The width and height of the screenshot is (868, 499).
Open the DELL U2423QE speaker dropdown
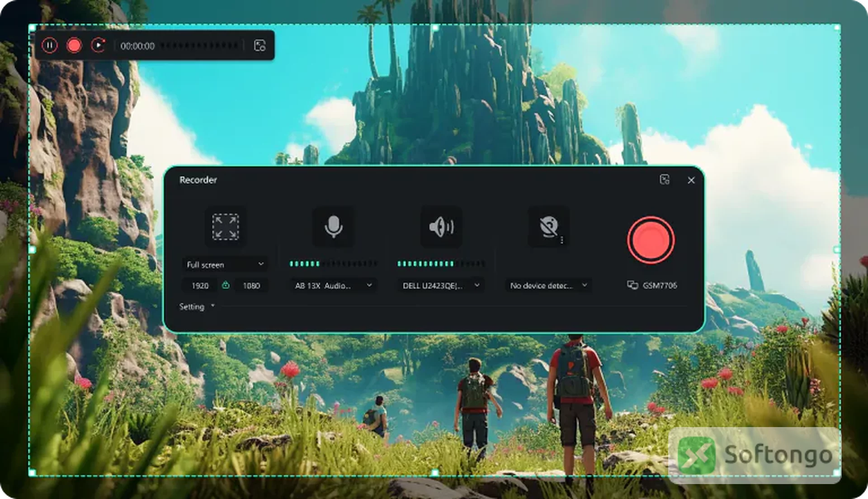(x=441, y=285)
